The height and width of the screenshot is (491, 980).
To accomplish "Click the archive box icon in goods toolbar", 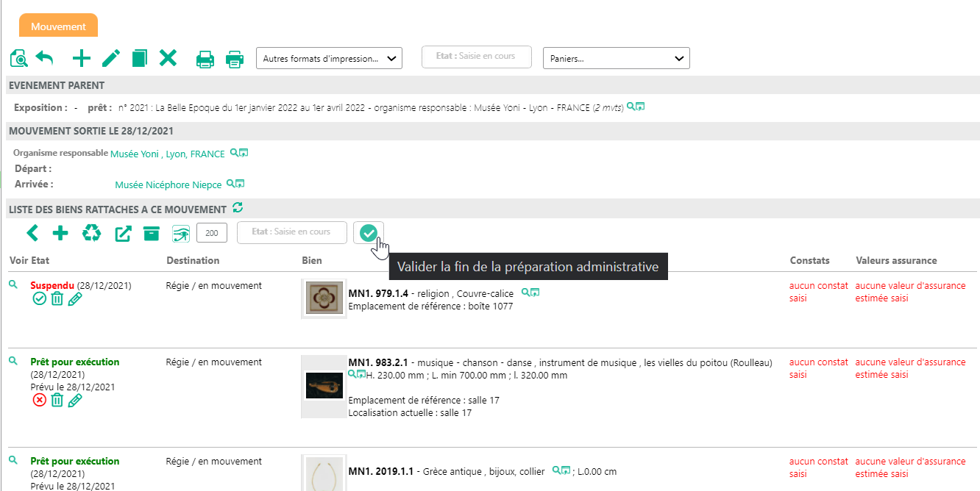I will tap(152, 233).
